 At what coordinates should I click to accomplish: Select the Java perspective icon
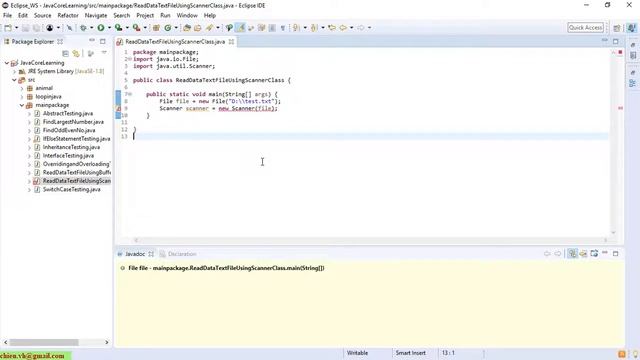click(631, 28)
